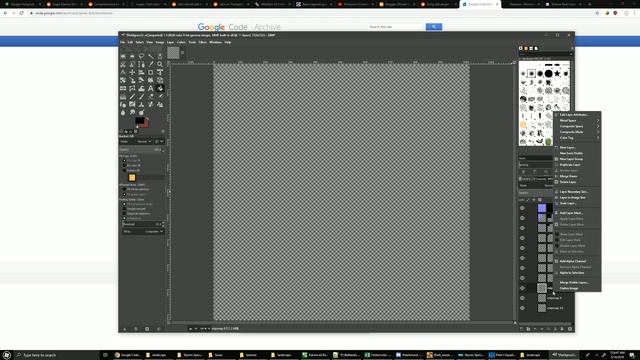This screenshot has width=640, height=360.
Task: Select the large solid black round brush
Action: (x=549, y=73)
